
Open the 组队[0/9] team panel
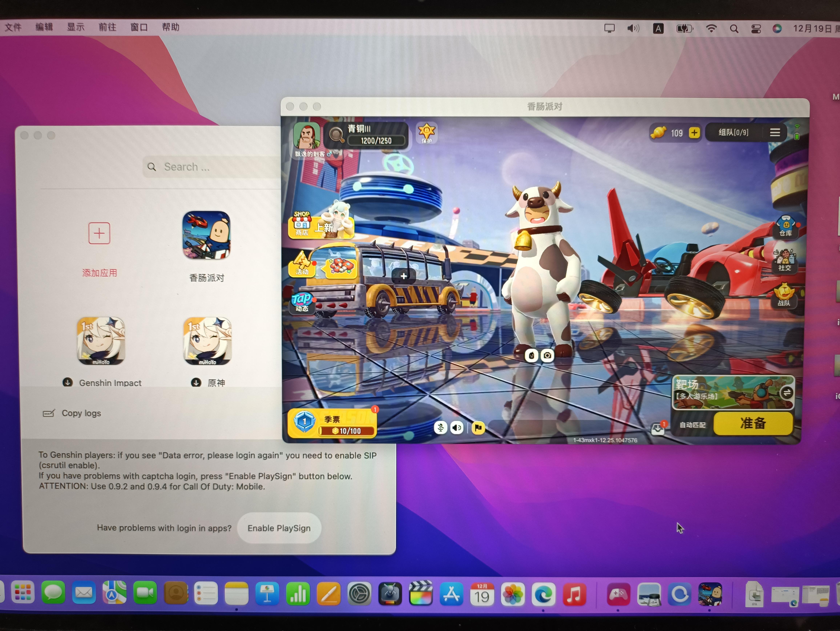pos(733,132)
